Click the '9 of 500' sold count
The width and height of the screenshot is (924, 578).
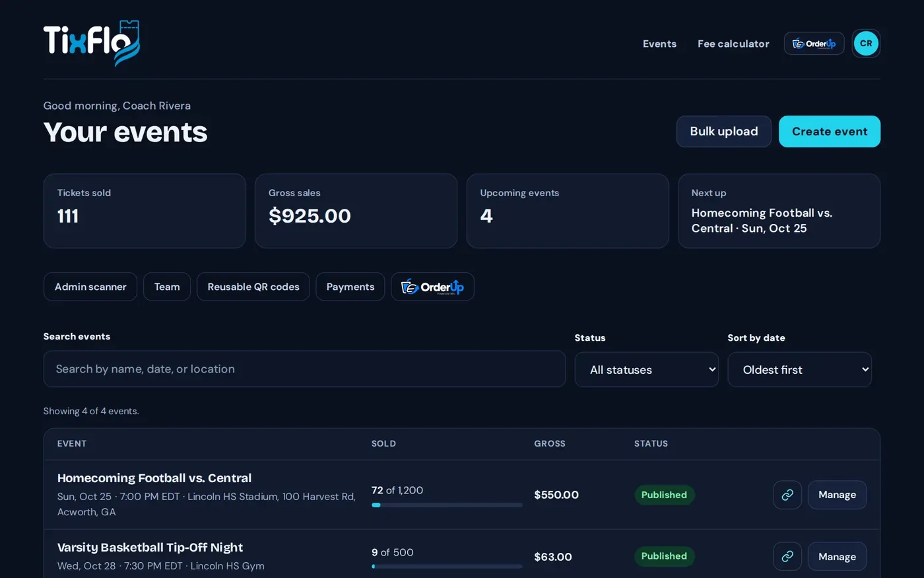(x=393, y=552)
